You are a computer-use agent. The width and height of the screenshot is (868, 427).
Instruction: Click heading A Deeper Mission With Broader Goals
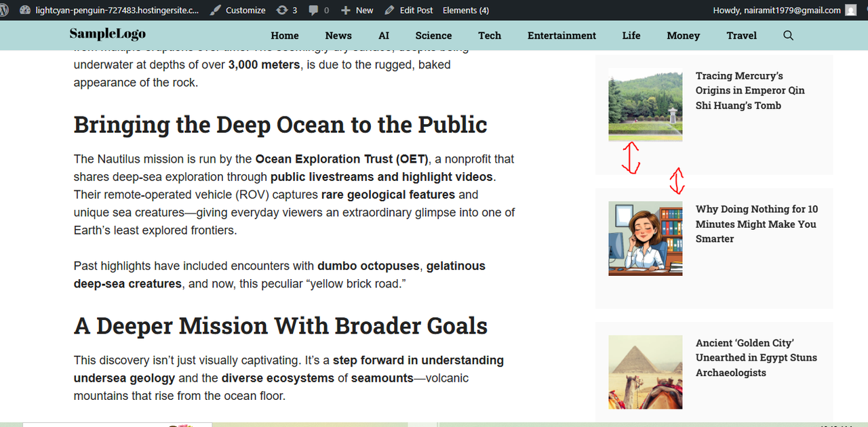280,326
